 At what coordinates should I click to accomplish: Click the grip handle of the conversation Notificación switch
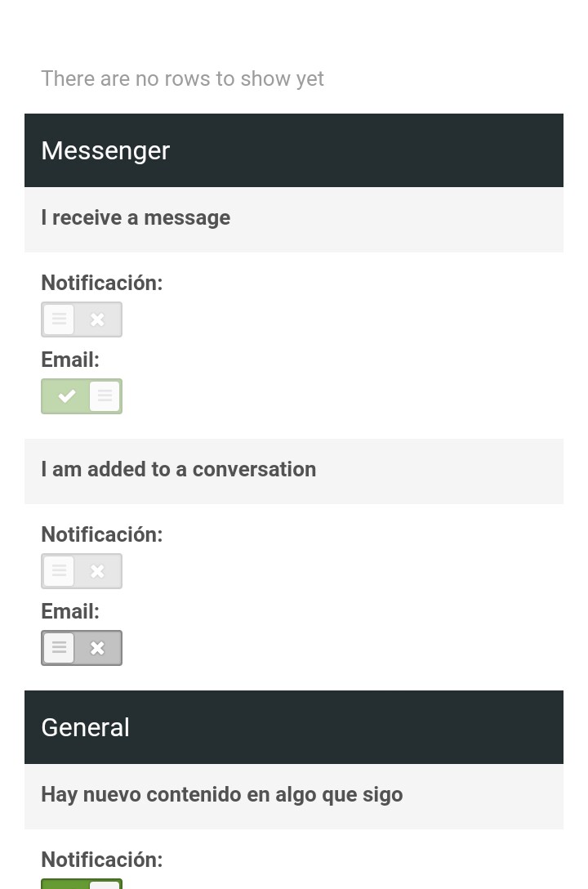(59, 571)
